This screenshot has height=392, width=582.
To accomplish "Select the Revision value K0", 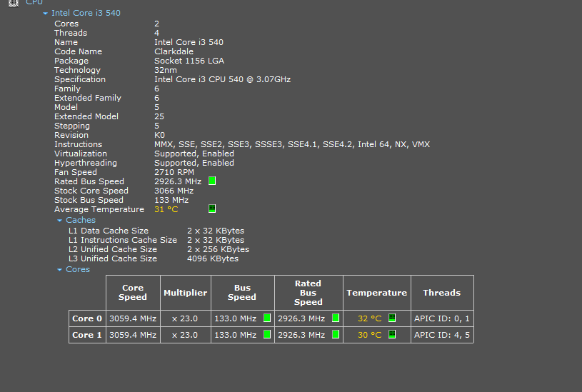I will click(160, 135).
